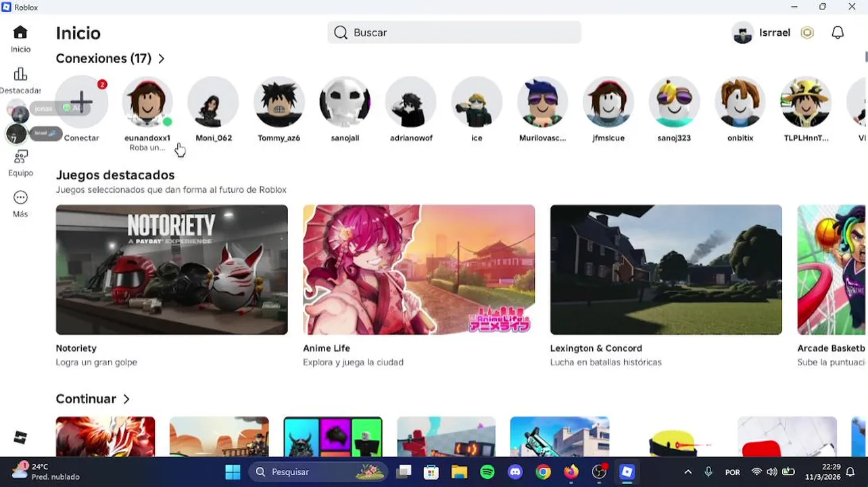
Task: Open the third Continuar tile with horned avatar
Action: tap(333, 437)
